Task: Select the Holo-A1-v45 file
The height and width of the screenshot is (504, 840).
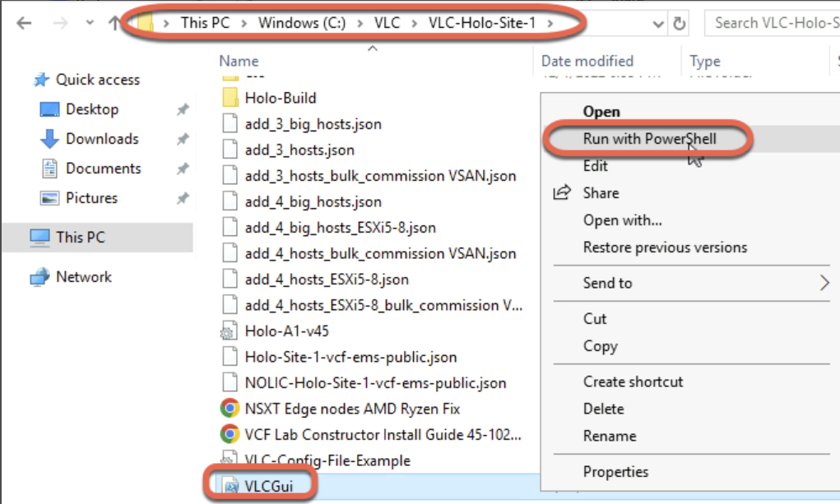Action: [286, 331]
